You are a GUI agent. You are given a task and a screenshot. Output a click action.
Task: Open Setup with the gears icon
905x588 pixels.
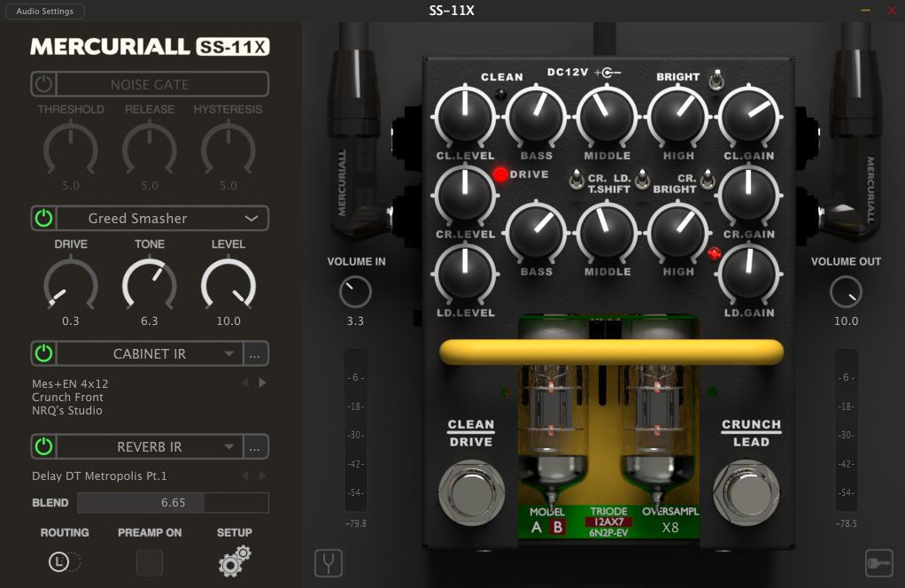click(x=235, y=561)
